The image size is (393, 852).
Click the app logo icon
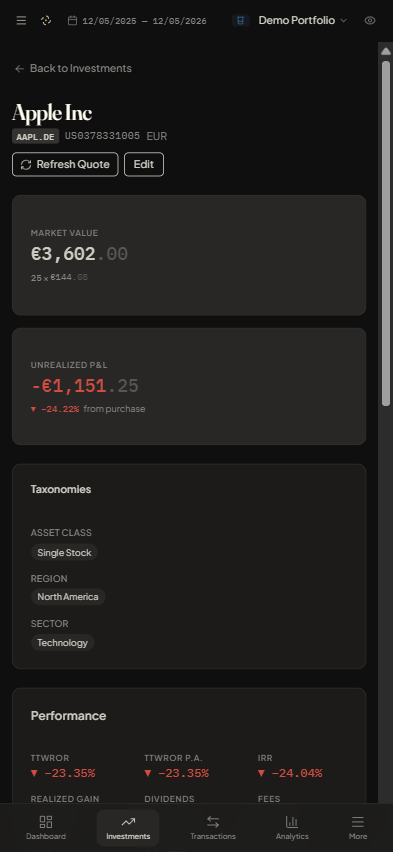click(x=46, y=21)
